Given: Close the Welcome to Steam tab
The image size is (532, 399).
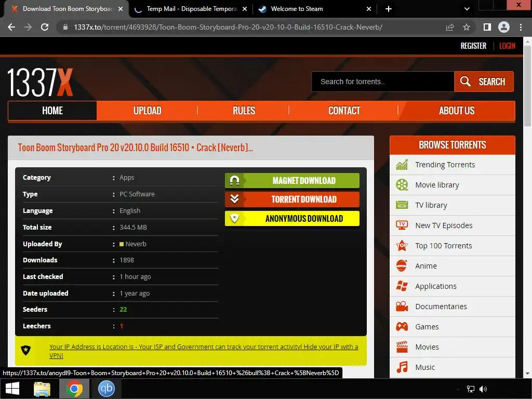Looking at the screenshot, I should (369, 9).
